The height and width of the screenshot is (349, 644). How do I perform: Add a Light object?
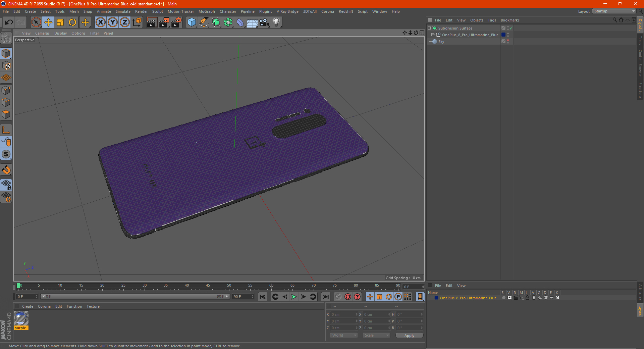point(276,22)
